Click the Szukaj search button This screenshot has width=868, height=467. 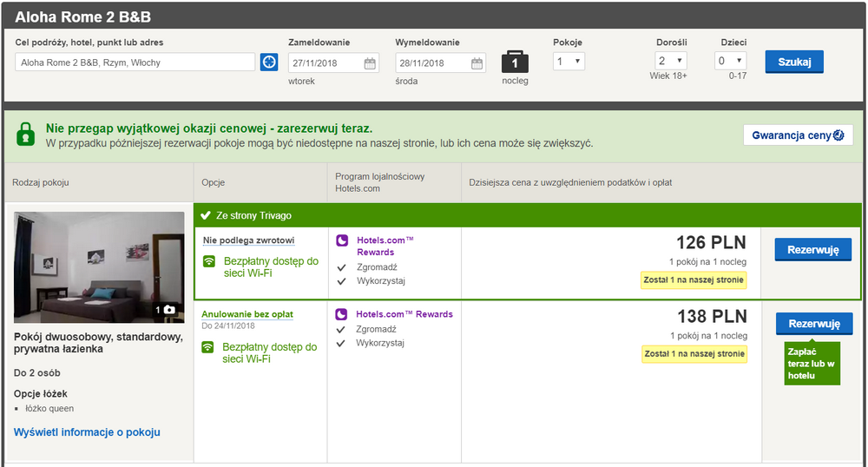click(794, 62)
